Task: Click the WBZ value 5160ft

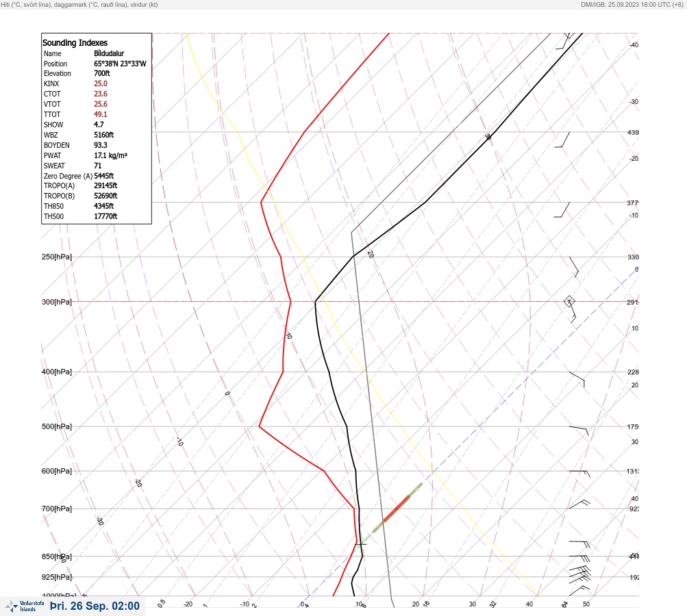Action: coord(104,135)
